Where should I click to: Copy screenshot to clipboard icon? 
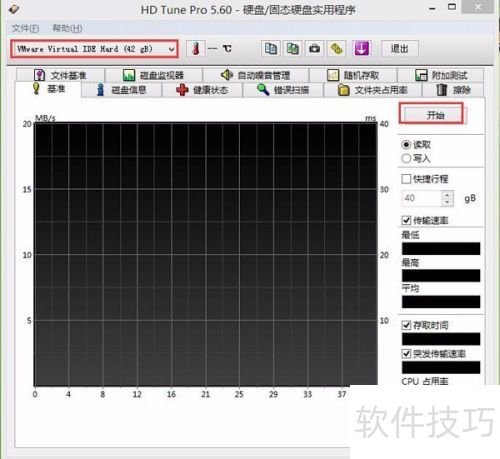[x=292, y=49]
